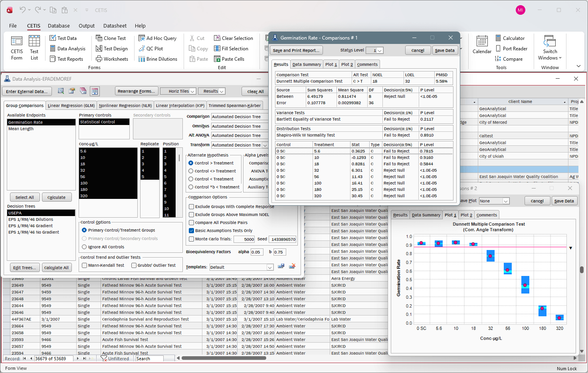Click the delete template icon with red X
This screenshot has width=588, height=373.
(x=292, y=266)
